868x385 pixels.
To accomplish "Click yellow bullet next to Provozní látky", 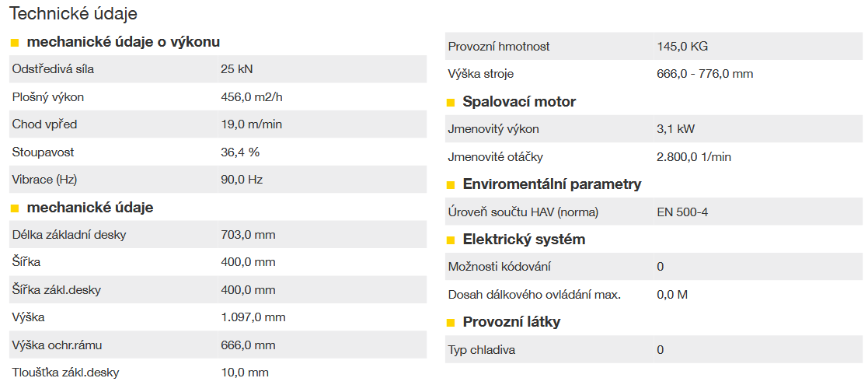I will point(451,323).
